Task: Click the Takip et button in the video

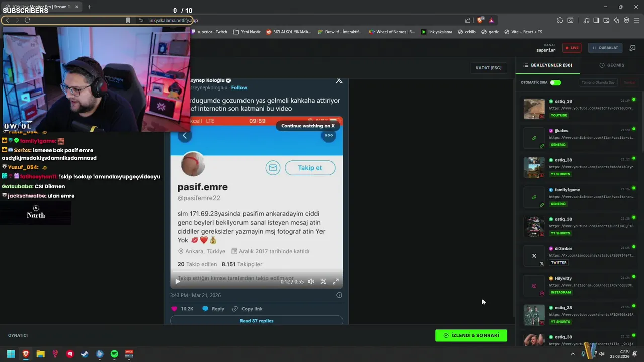Action: click(x=310, y=168)
